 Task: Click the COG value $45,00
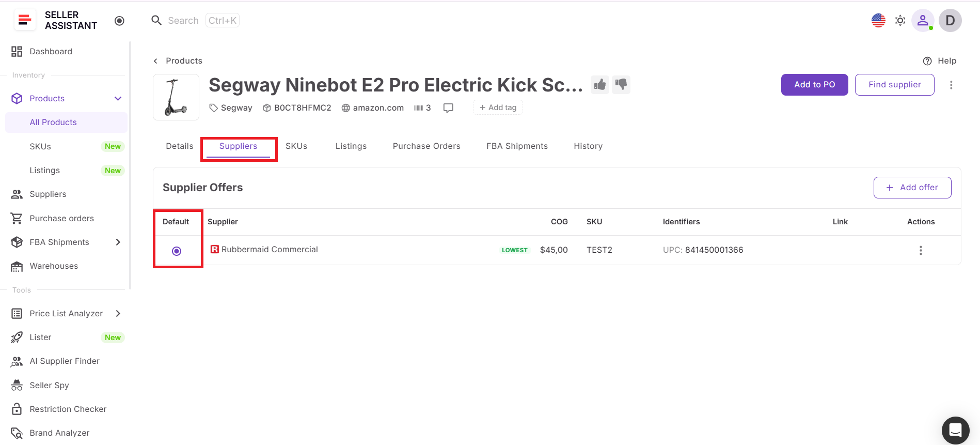coord(554,250)
